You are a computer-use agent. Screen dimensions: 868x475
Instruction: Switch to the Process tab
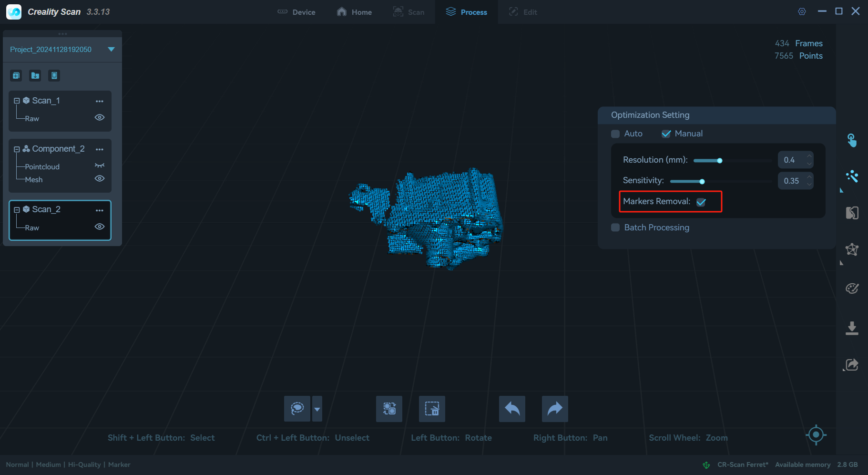point(466,12)
